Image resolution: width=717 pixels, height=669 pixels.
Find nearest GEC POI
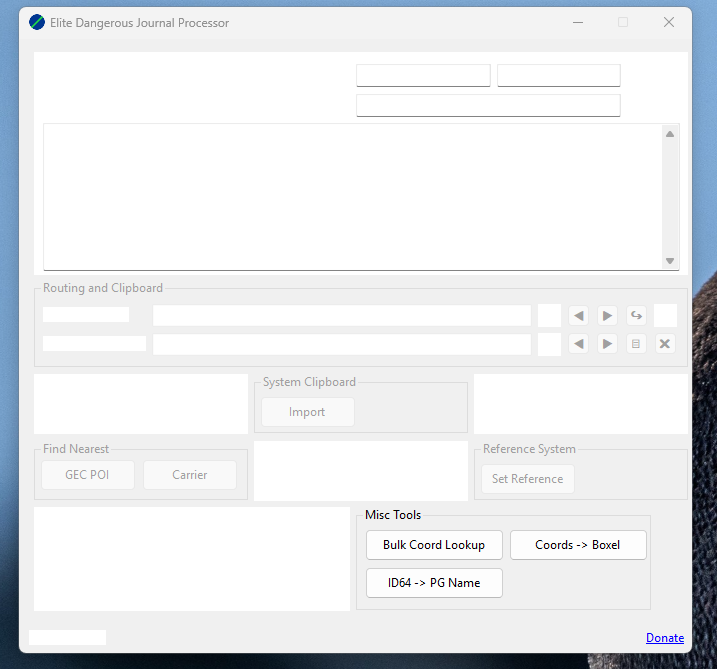pos(88,475)
